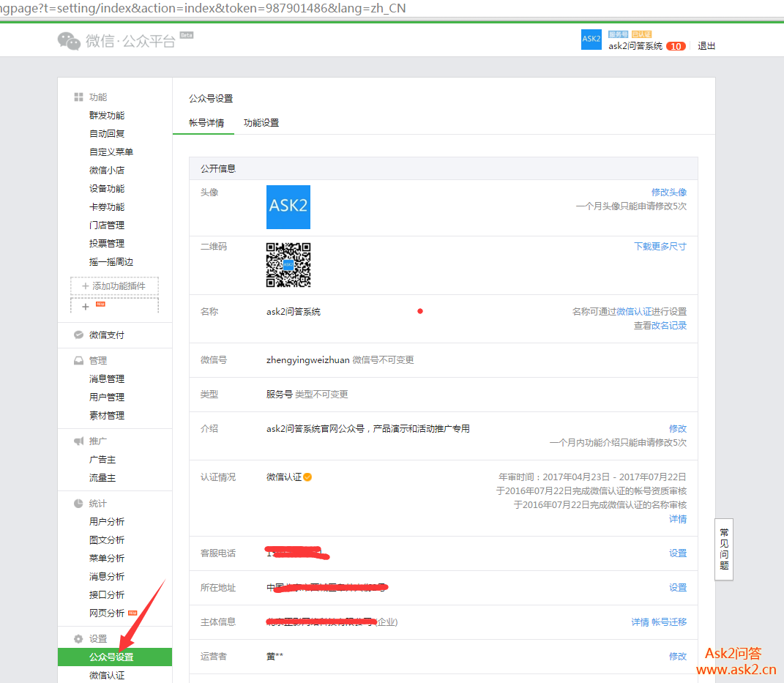Click the 管理 inbox icon
This screenshot has height=683, width=784.
pos(78,360)
